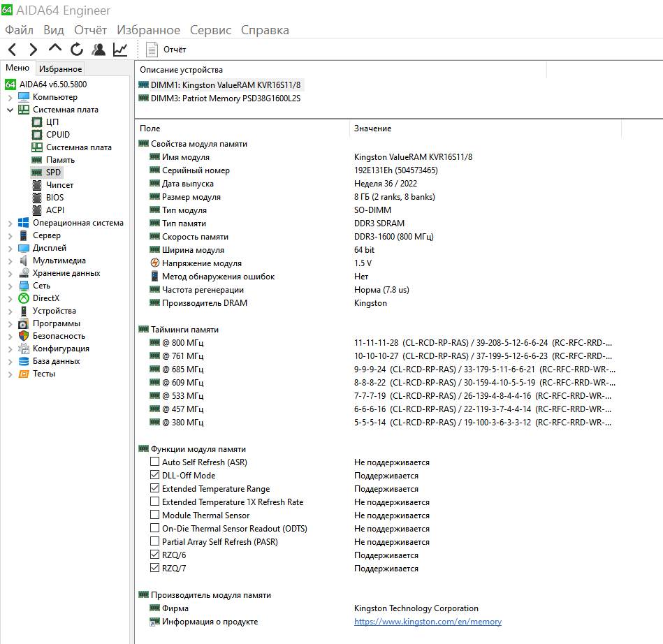
Task: Toggle the RZQ/6 checkbox
Action: coord(155,555)
